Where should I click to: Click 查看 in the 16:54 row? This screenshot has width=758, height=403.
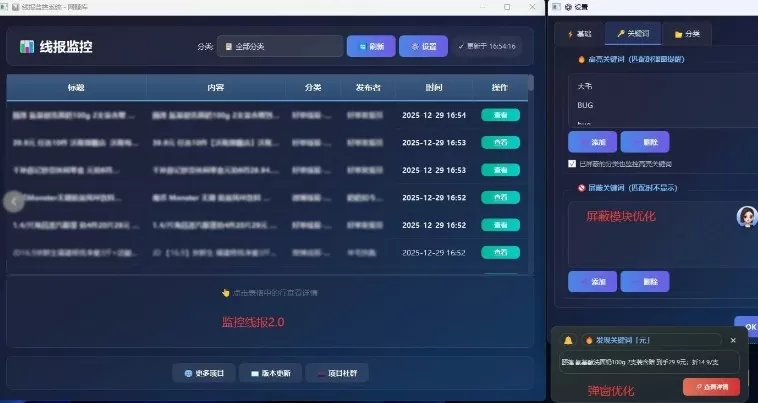click(x=500, y=115)
